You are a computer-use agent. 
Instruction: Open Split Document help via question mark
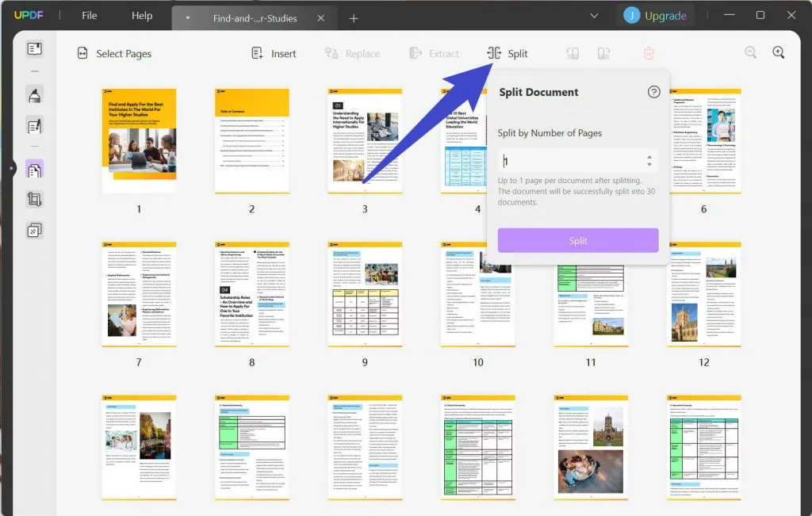[x=653, y=92]
